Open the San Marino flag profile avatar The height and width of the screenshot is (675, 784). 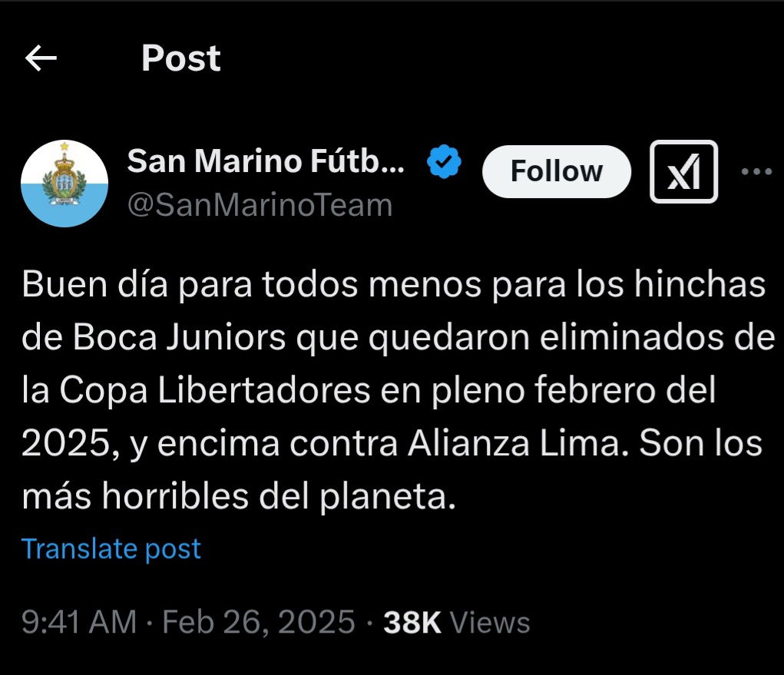tap(65, 184)
